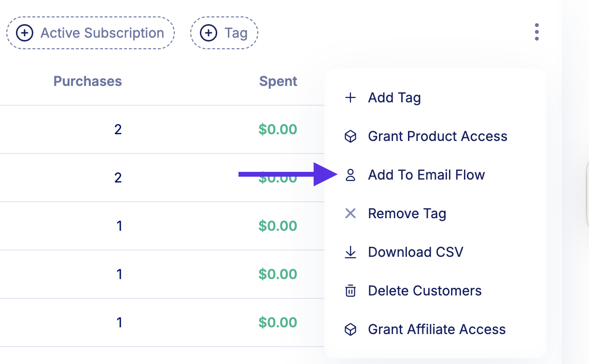Click the circled plus in Tag filter
Screen dimensions: 589x364
click(x=209, y=33)
